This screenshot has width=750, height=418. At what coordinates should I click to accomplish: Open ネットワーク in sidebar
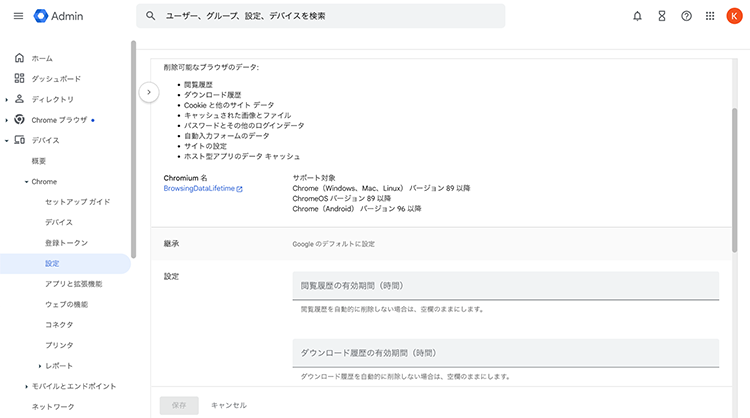click(x=53, y=407)
